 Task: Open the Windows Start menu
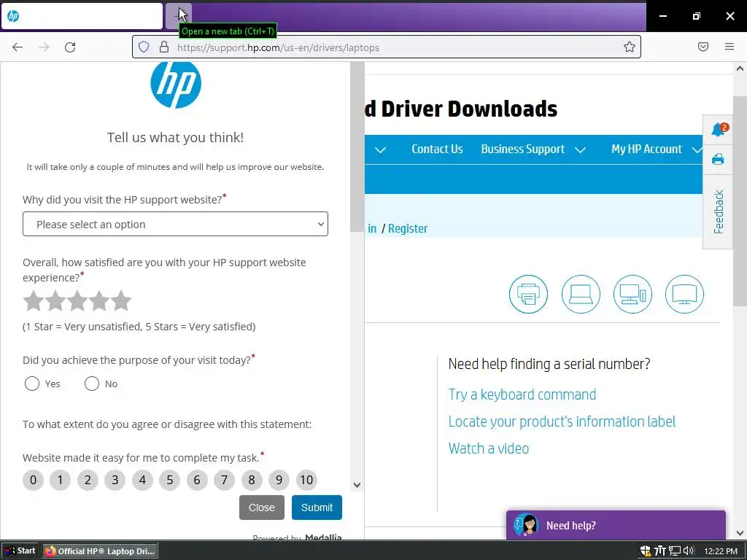tap(20, 551)
